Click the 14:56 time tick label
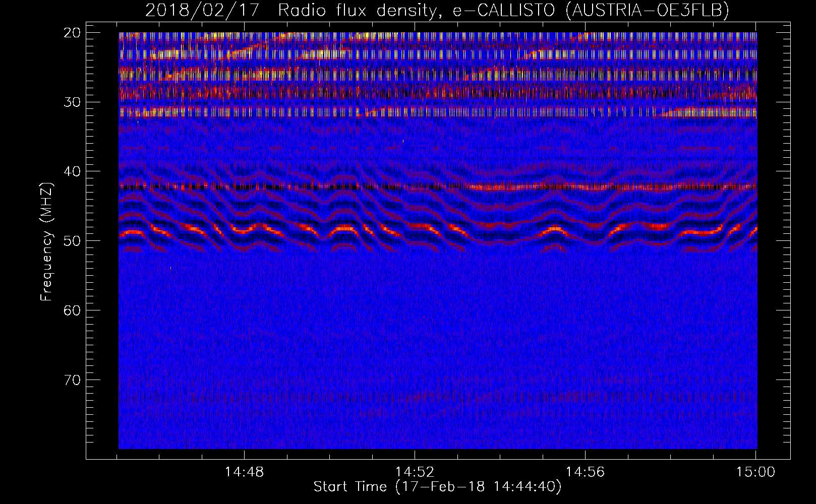 click(x=585, y=472)
